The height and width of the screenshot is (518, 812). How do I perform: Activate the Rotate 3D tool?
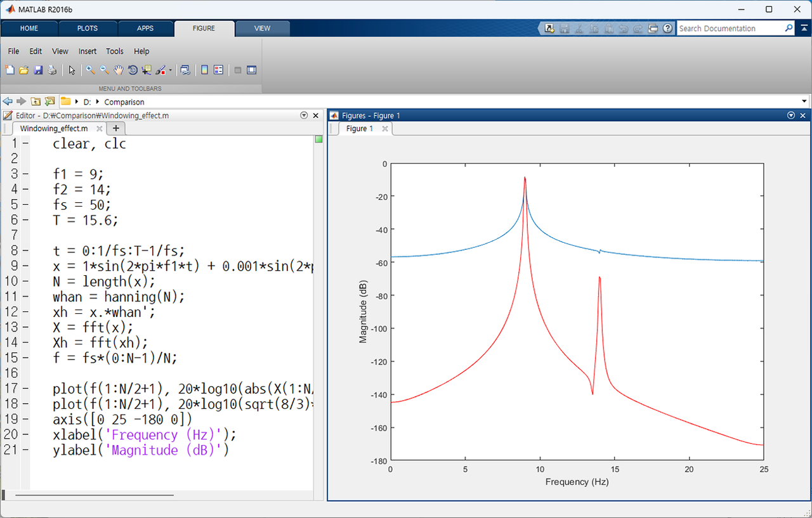pyautogui.click(x=133, y=70)
